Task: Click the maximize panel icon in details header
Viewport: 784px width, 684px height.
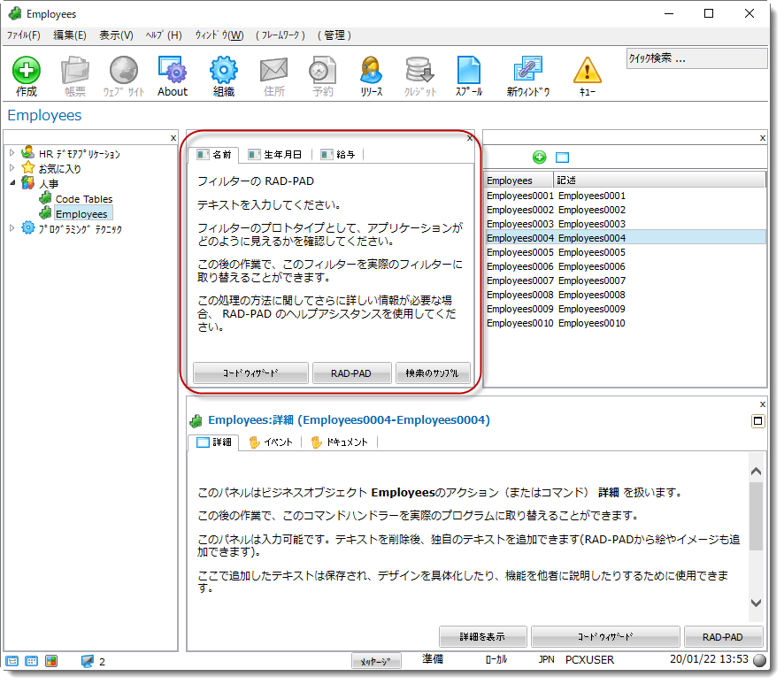Action: pyautogui.click(x=758, y=421)
